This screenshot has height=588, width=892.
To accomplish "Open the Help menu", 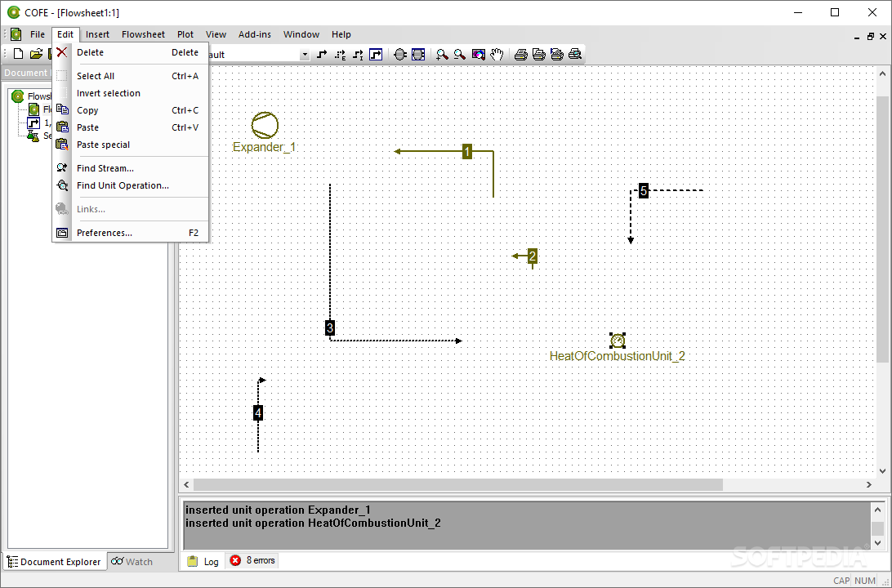I will [x=341, y=34].
